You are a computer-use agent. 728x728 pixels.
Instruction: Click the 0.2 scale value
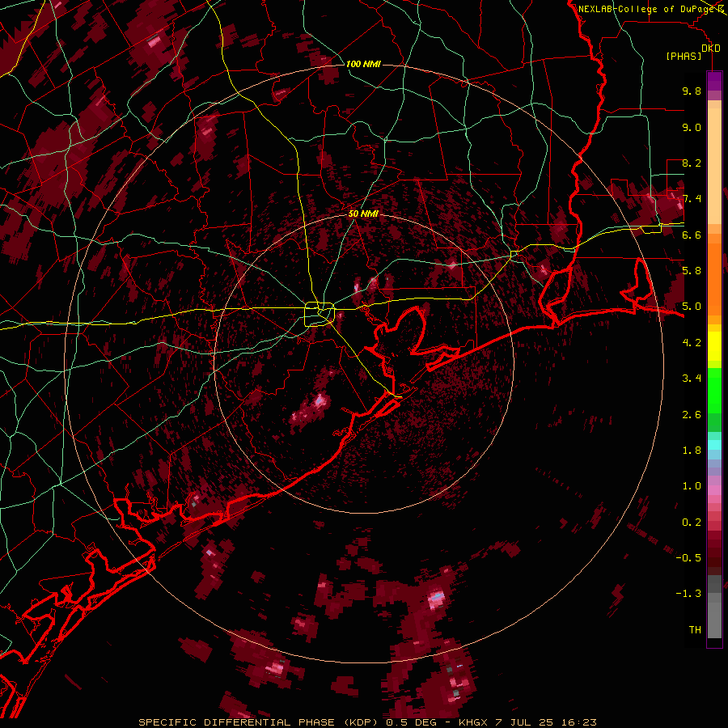tap(692, 523)
